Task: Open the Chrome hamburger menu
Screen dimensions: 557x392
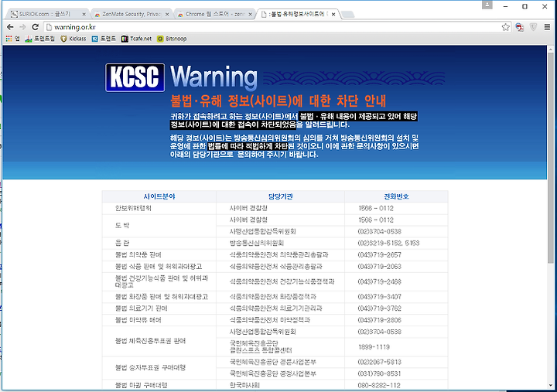Action: (547, 27)
